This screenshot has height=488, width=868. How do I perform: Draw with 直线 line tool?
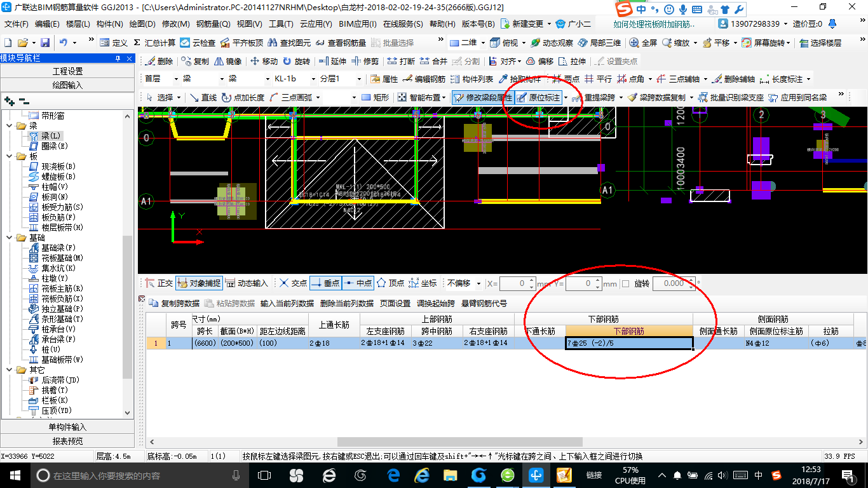(x=203, y=97)
